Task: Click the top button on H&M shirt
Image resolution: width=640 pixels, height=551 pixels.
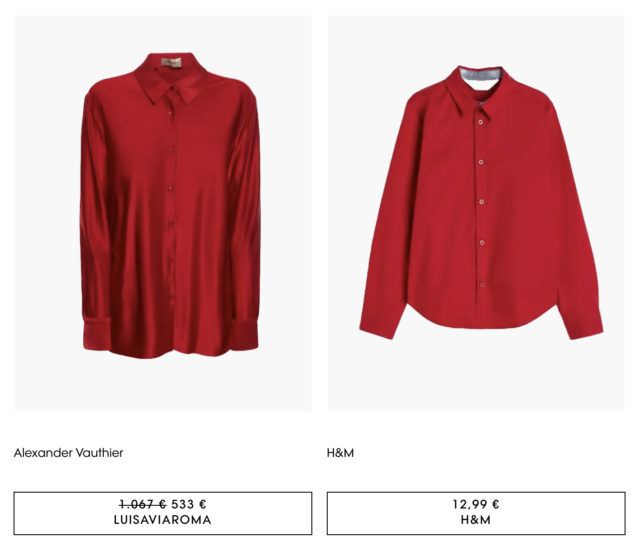Action: pos(481,122)
